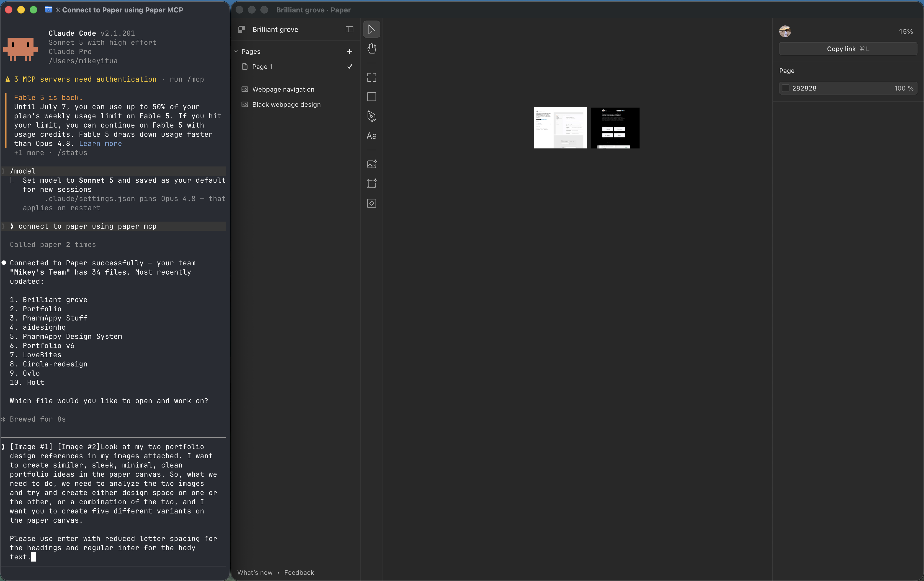Collapse the Pages section
This screenshot has width=924, height=581.
236,51
